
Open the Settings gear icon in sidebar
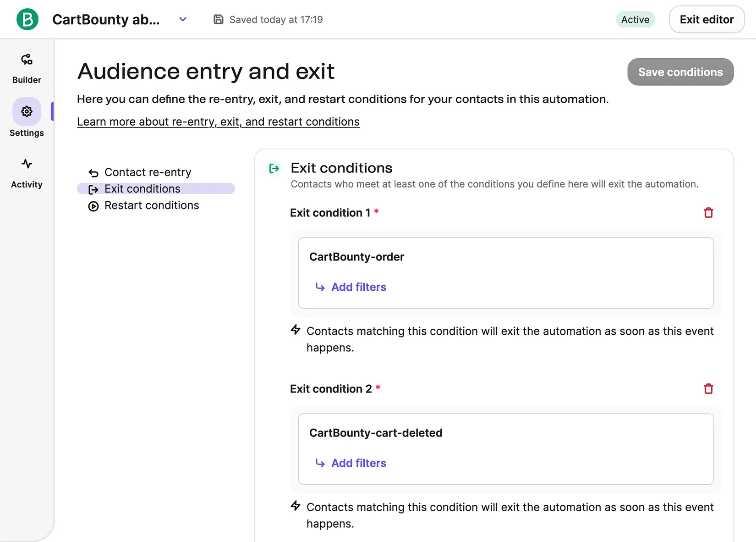click(x=27, y=111)
